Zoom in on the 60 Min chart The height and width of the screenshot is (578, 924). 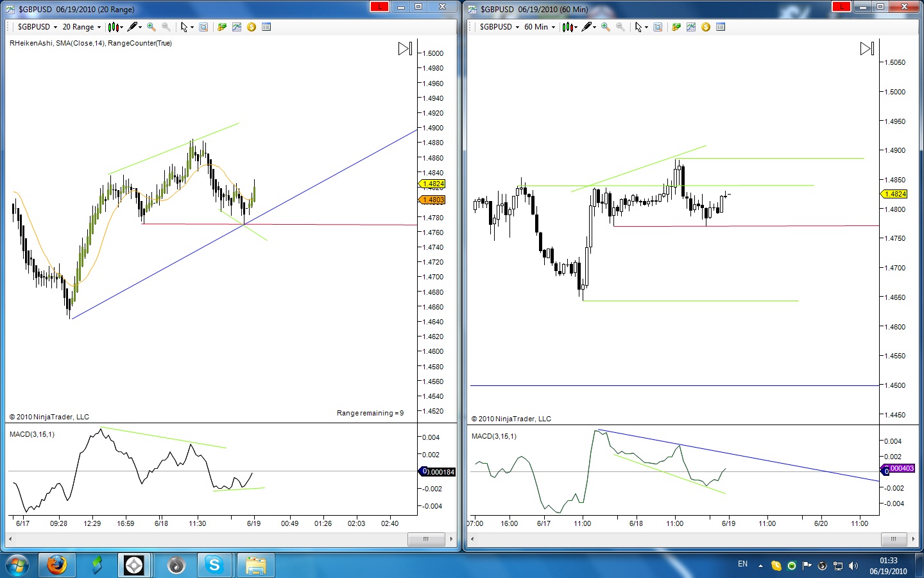click(x=606, y=27)
